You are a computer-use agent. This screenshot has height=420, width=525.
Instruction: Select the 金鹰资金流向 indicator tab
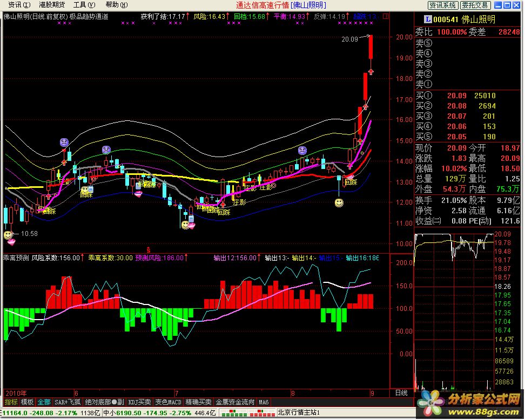(x=235, y=402)
